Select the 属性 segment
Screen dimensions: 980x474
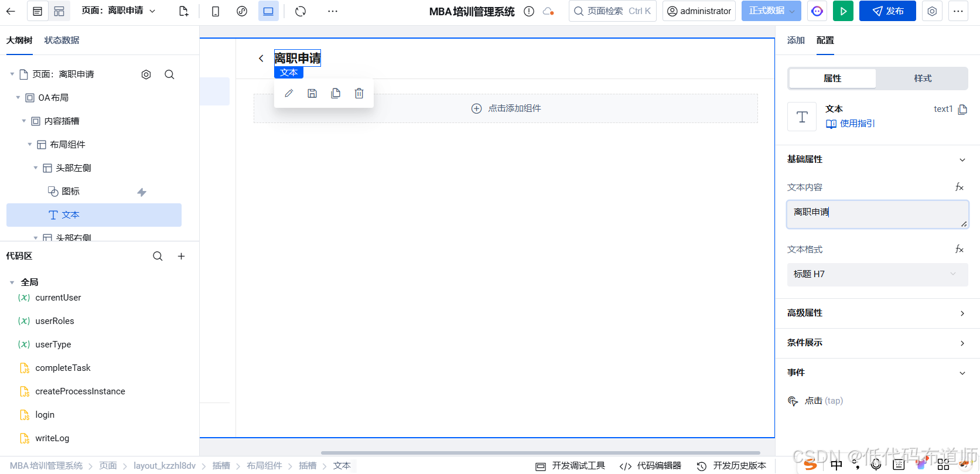click(832, 79)
